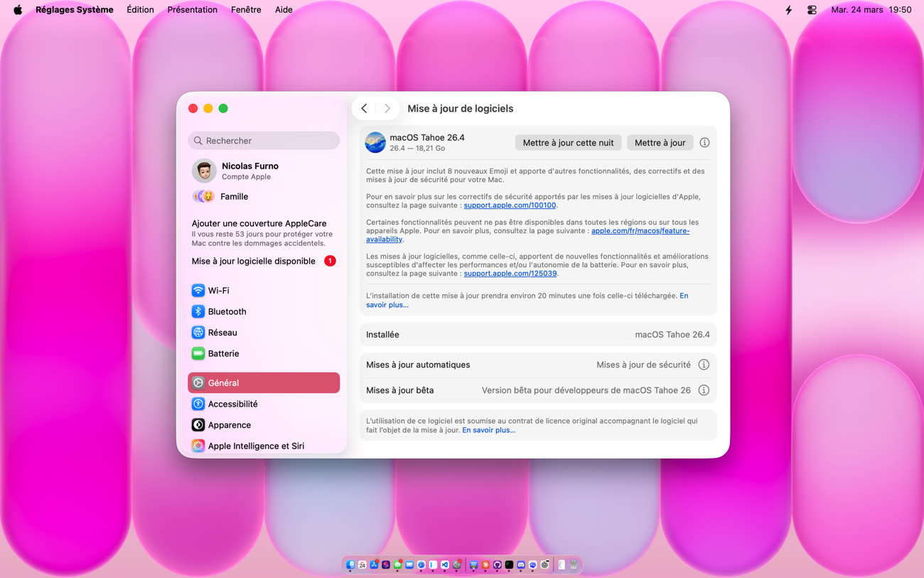Click the Mettre à jour cette nuit button

pos(568,143)
